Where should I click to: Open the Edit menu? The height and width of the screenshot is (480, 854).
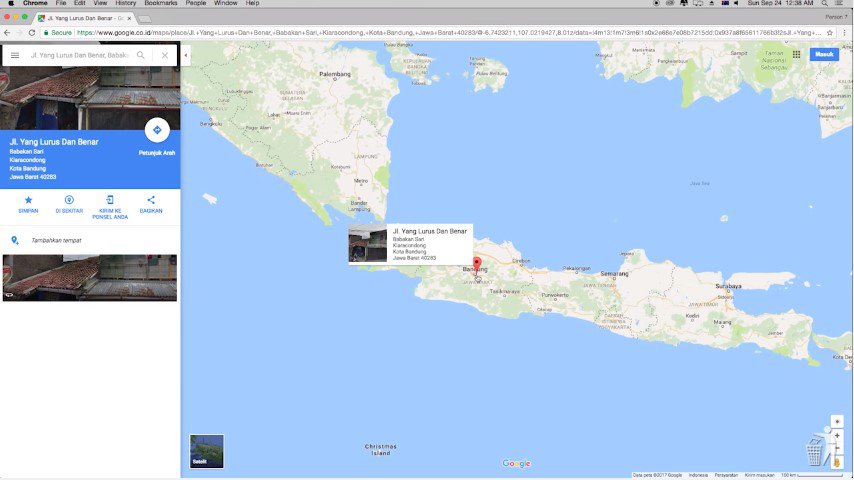click(x=80, y=3)
